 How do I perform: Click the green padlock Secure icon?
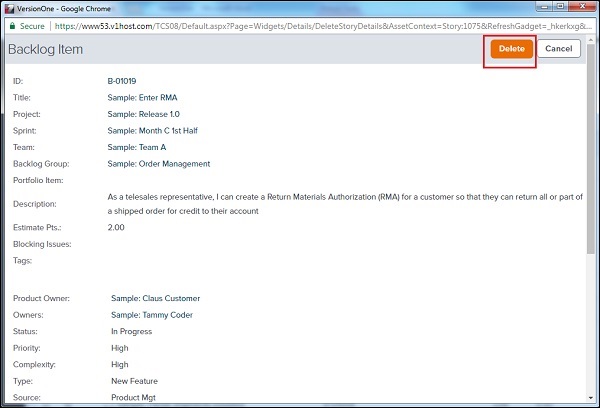click(13, 26)
